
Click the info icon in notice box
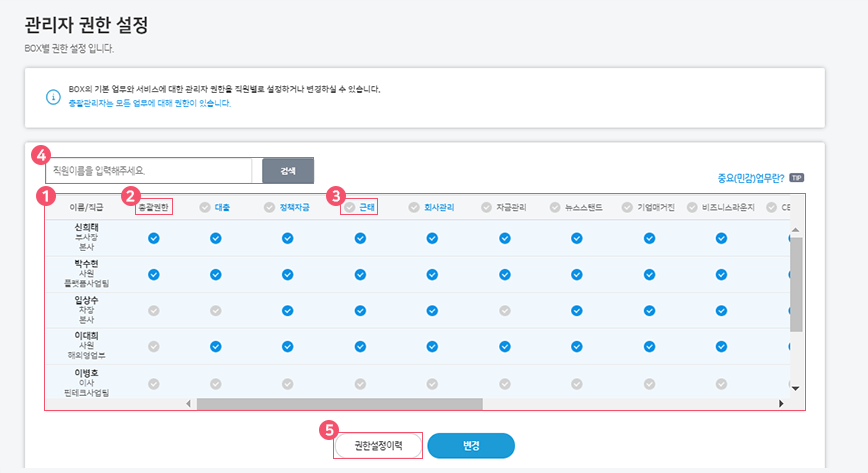click(x=53, y=96)
